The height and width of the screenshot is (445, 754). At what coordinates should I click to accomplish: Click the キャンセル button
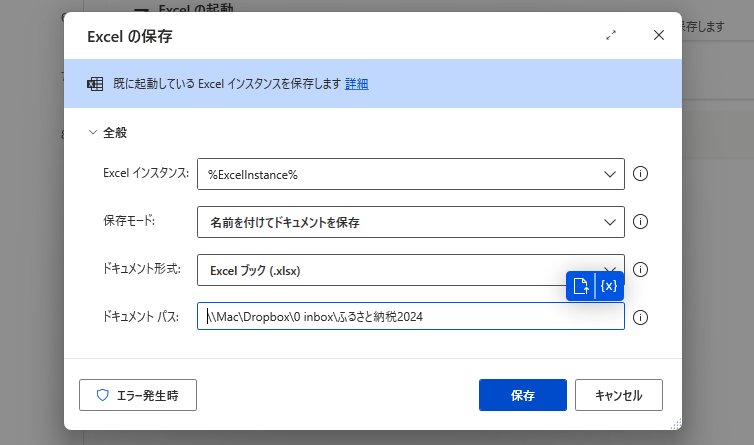619,395
